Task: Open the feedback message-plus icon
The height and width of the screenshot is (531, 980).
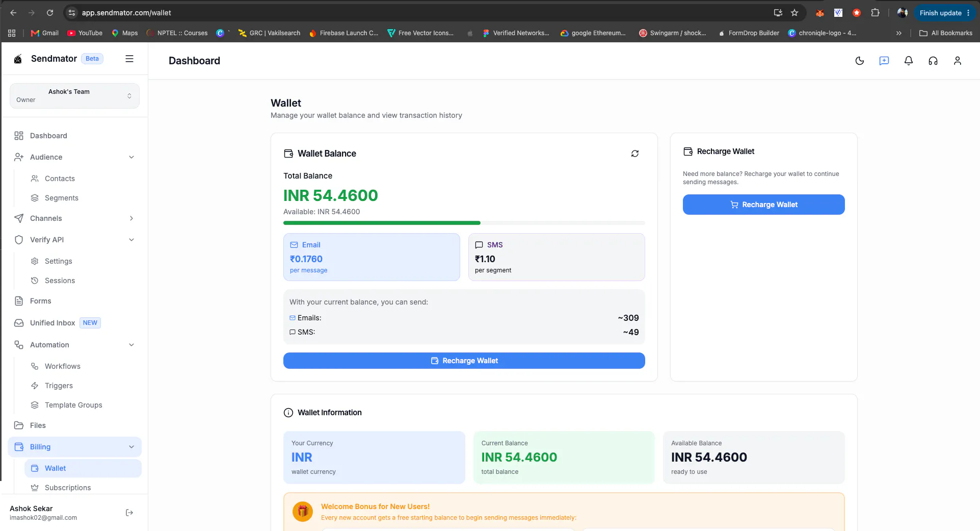Action: (x=884, y=61)
